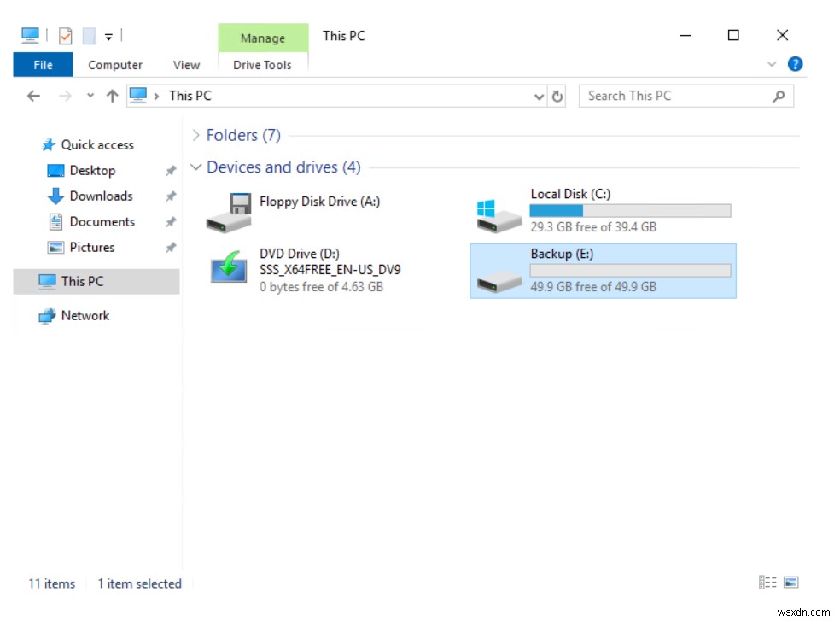Click the Local Disk (C:) label

pyautogui.click(x=570, y=194)
